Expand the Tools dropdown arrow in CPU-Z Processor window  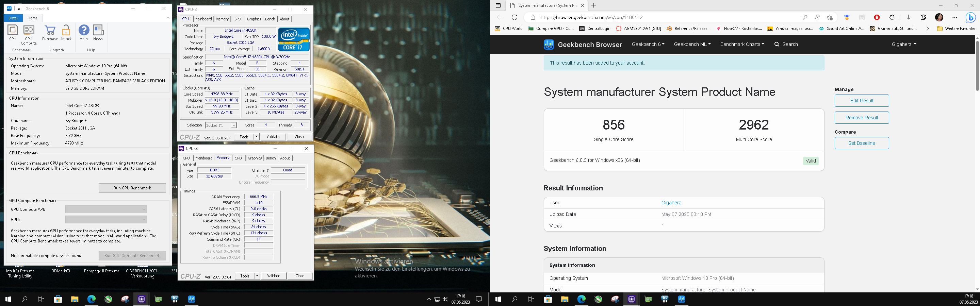tap(257, 136)
